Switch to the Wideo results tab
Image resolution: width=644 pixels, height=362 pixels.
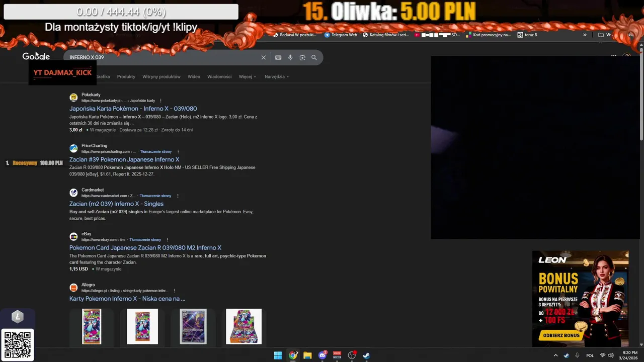[194, 77]
